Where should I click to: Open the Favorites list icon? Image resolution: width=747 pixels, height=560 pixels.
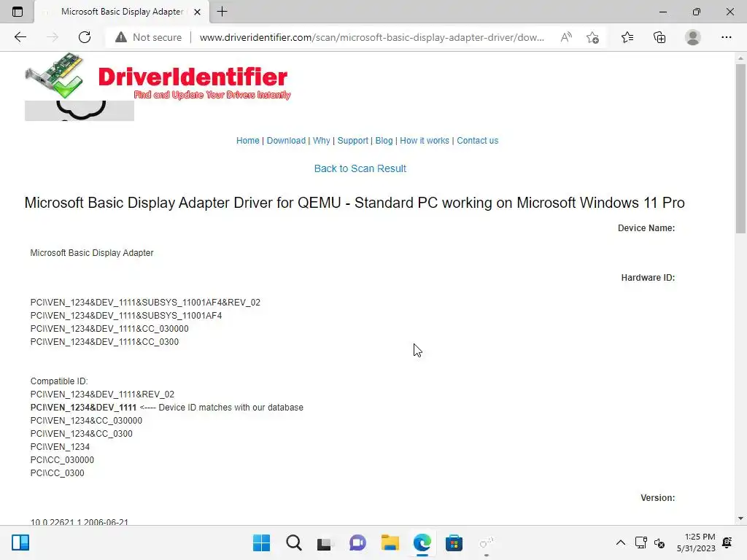(627, 37)
